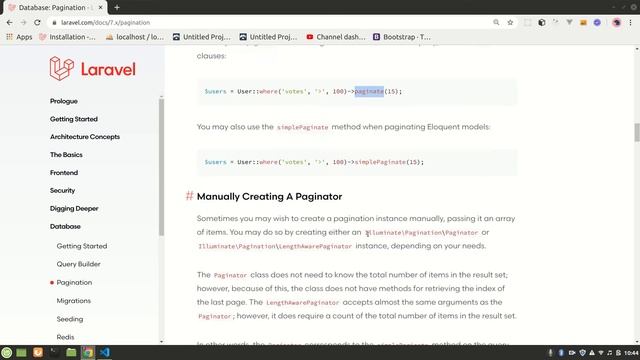The width and height of the screenshot is (640, 360).
Task: Expand the Getting Started section
Action: [x=74, y=119]
